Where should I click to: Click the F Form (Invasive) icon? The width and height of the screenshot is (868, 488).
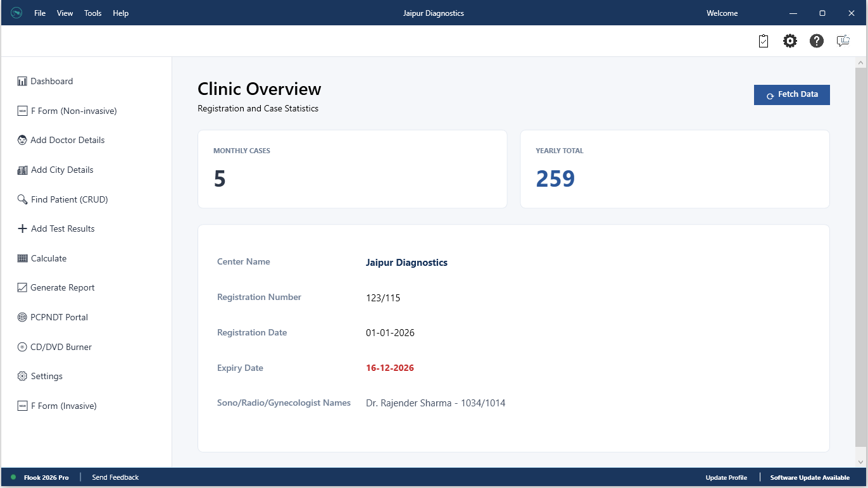(22, 406)
